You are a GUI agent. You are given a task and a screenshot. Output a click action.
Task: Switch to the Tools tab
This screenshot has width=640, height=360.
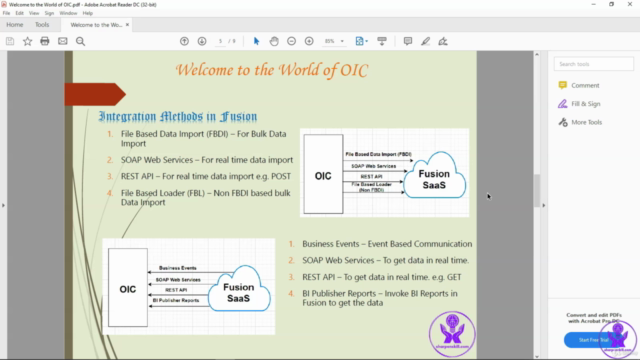coord(42,25)
